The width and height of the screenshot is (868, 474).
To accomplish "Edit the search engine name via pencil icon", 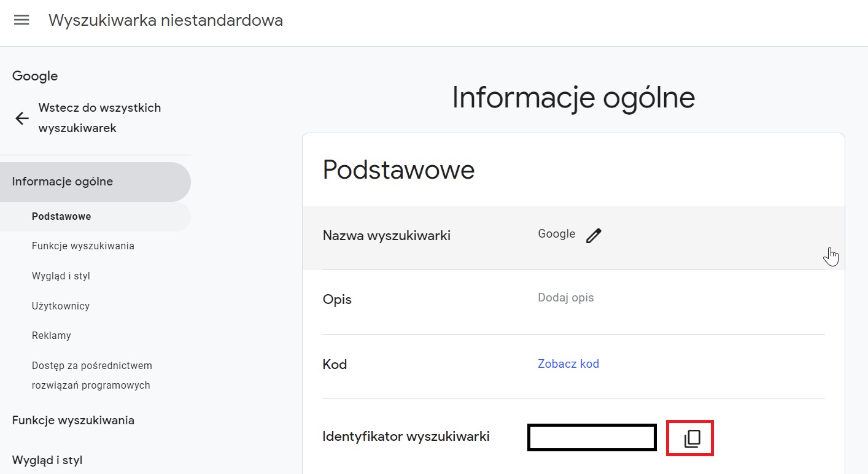I will point(594,234).
